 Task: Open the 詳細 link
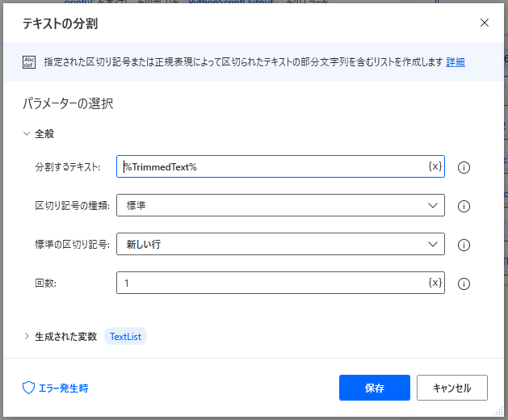click(456, 62)
